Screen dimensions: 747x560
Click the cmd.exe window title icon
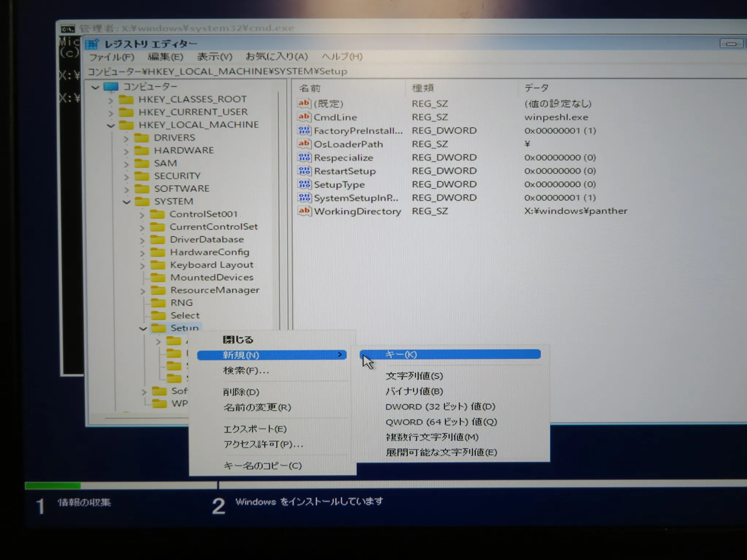coord(67,28)
